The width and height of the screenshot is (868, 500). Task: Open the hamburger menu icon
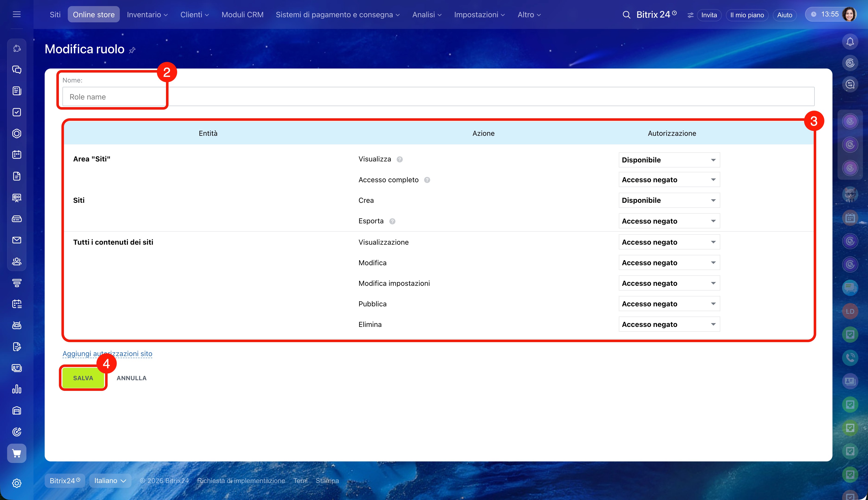[16, 14]
